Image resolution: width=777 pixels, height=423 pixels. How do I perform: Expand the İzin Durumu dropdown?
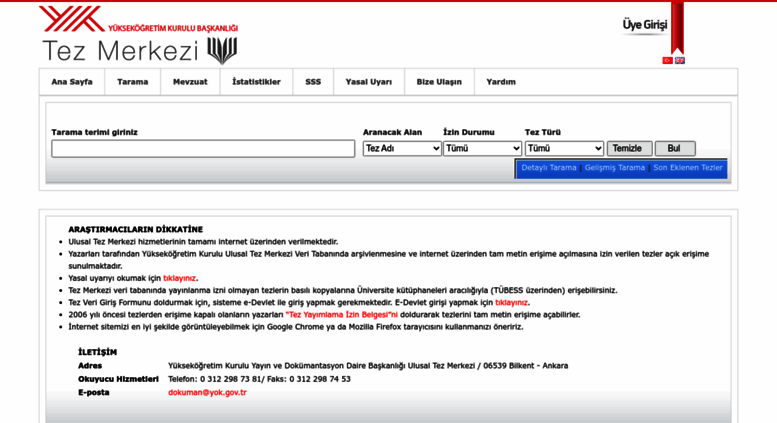click(482, 148)
